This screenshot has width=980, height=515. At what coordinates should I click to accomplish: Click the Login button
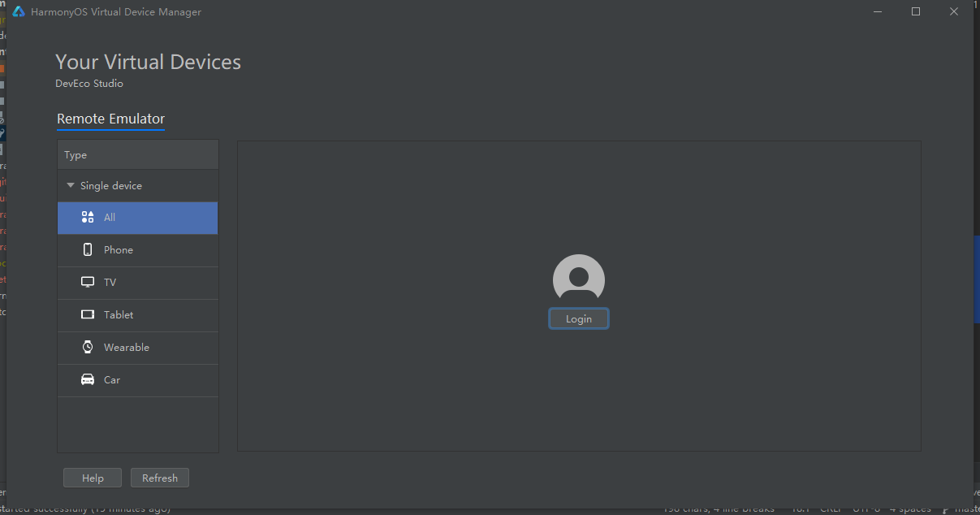[x=579, y=319]
